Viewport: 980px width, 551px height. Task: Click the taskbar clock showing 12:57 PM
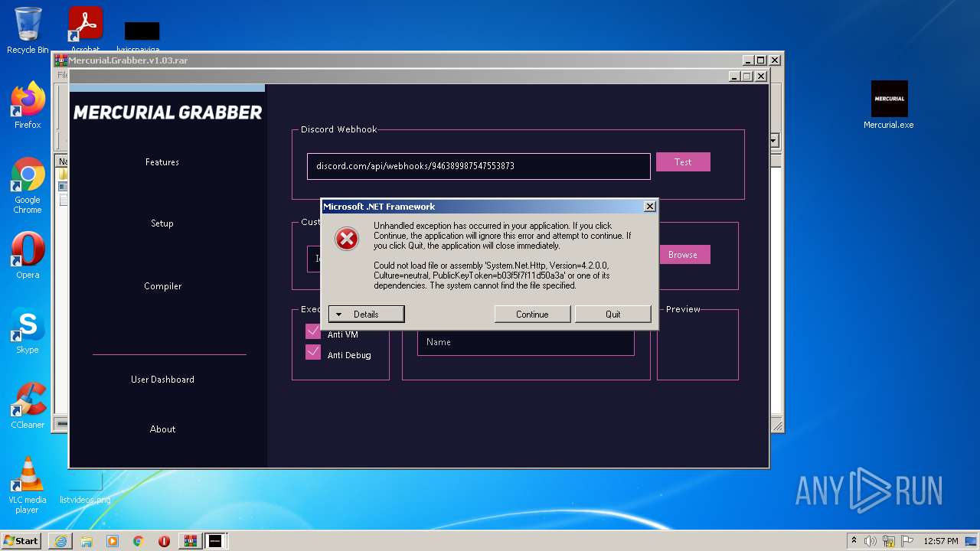click(x=941, y=541)
